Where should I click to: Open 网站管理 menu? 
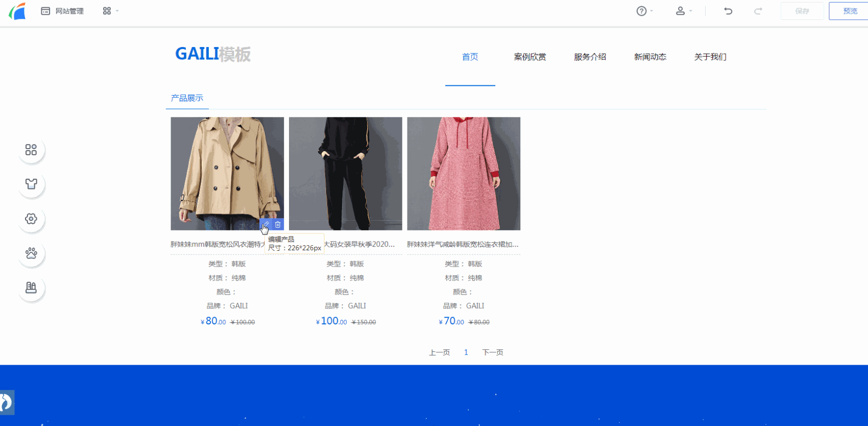pos(62,11)
